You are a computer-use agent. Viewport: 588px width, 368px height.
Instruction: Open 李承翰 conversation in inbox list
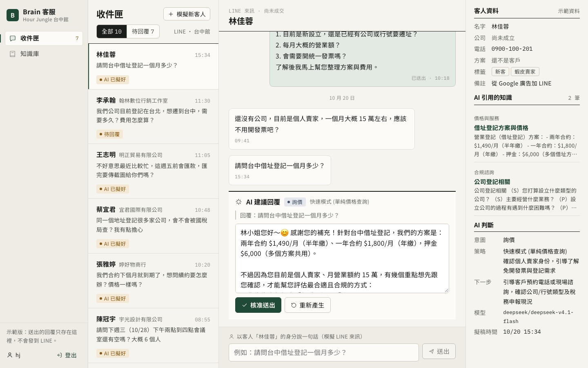coord(154,117)
